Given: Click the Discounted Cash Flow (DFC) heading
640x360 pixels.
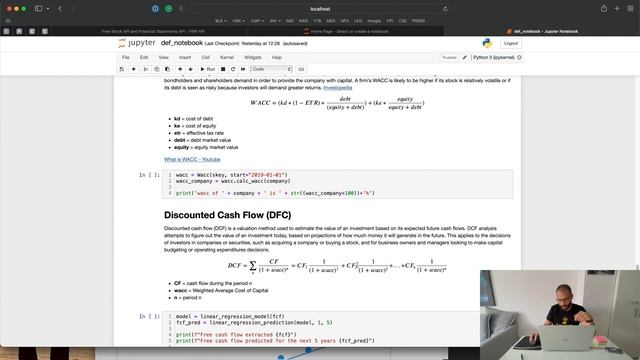Looking at the screenshot, I should pos(227,215).
